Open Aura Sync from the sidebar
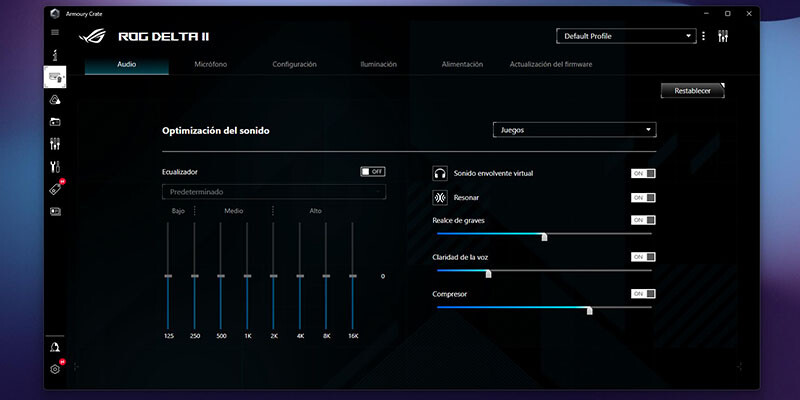800x400 pixels. click(55, 99)
